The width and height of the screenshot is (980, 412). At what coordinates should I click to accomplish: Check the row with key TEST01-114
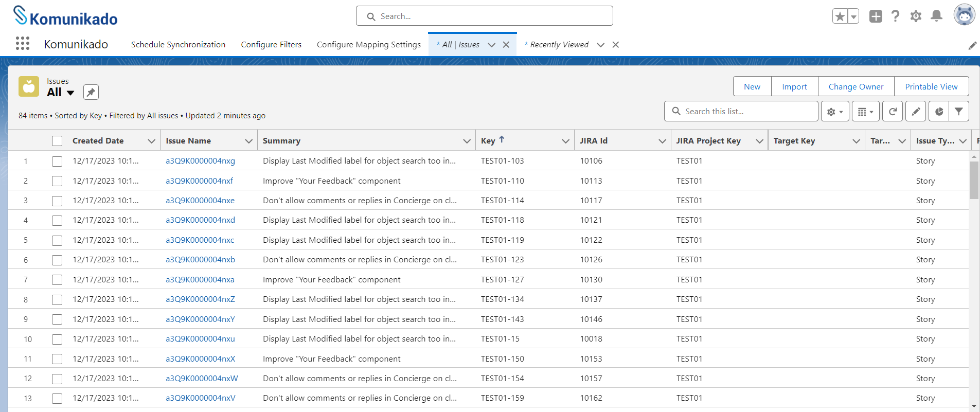(x=57, y=201)
